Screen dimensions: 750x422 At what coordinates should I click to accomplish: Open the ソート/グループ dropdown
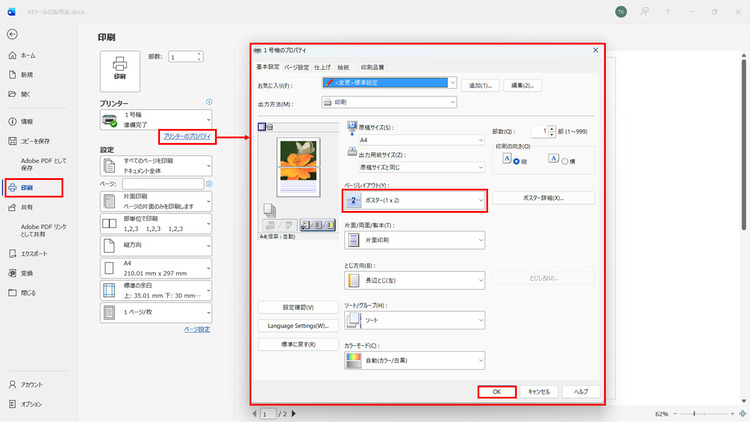click(x=415, y=321)
